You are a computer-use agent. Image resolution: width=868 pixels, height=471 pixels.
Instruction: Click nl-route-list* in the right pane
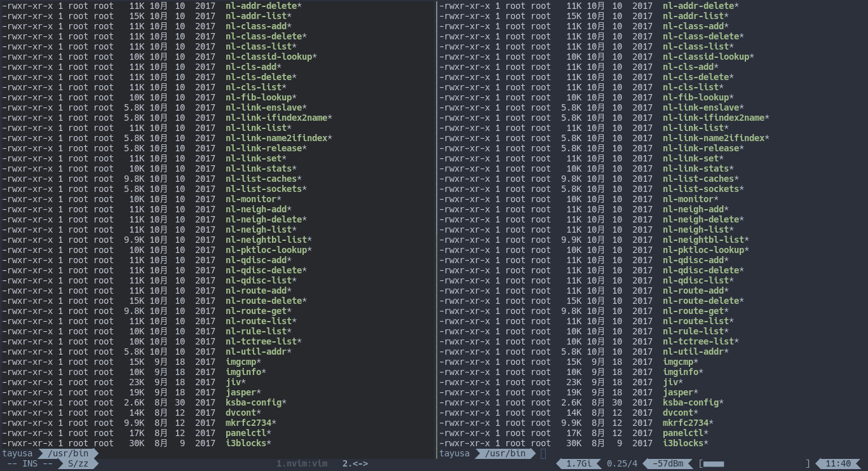pyautogui.click(x=698, y=321)
